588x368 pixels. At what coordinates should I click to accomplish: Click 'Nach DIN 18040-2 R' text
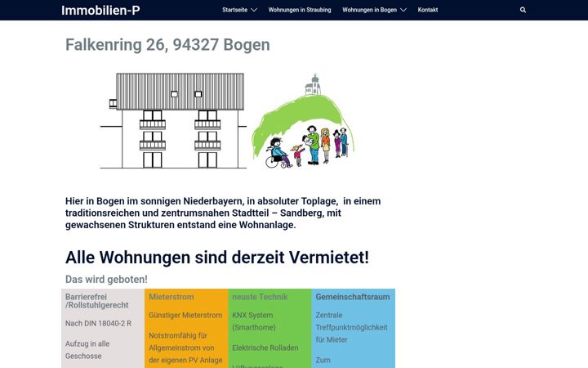98,323
